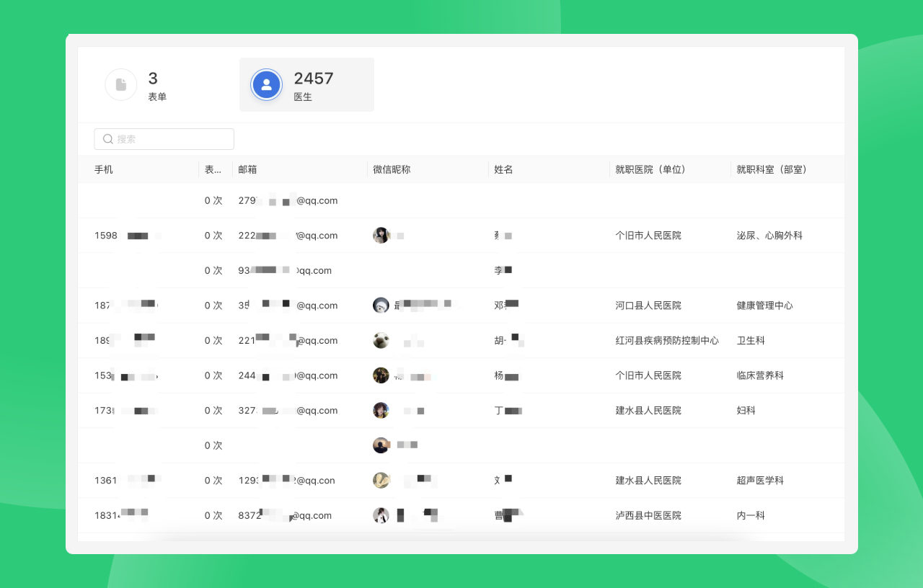Click WeChat avatar in 妇科 row

click(x=381, y=411)
